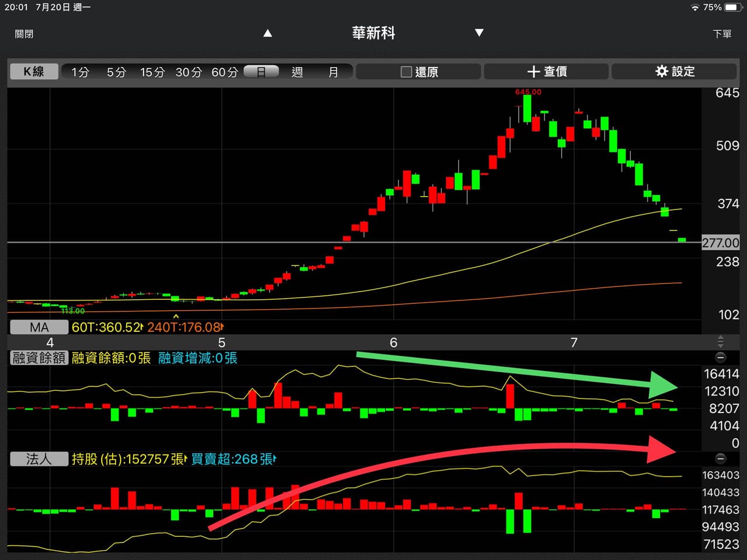Go to previous stock with up triangle
The height and width of the screenshot is (560, 747).
[267, 33]
